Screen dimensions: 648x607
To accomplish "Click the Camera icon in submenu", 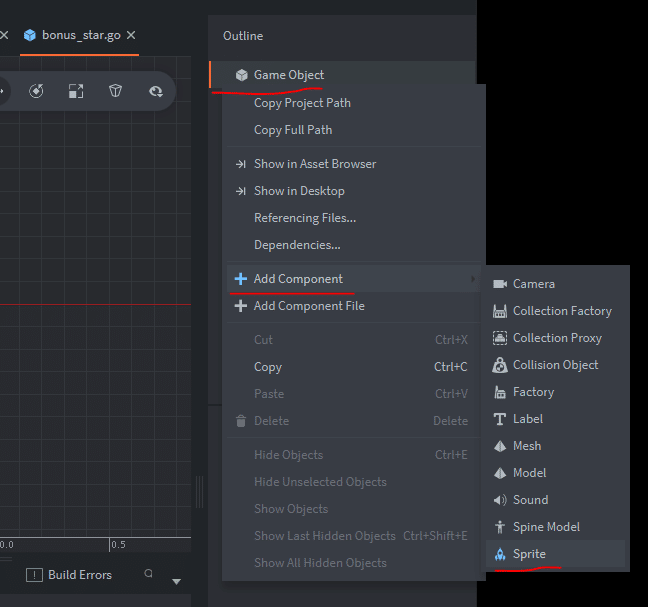I will (500, 284).
